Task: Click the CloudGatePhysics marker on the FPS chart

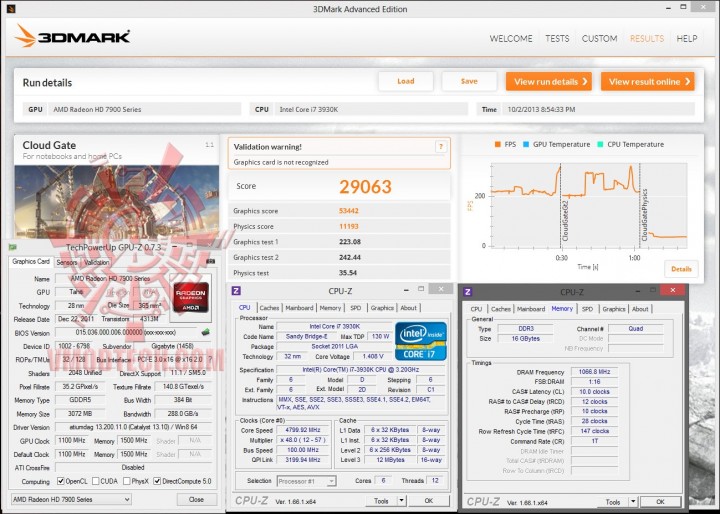Action: point(644,215)
